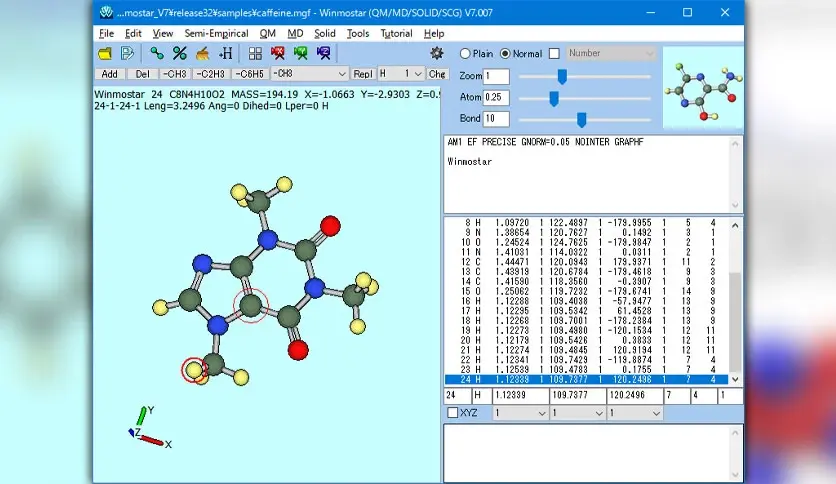Click the Repl button

coord(363,74)
